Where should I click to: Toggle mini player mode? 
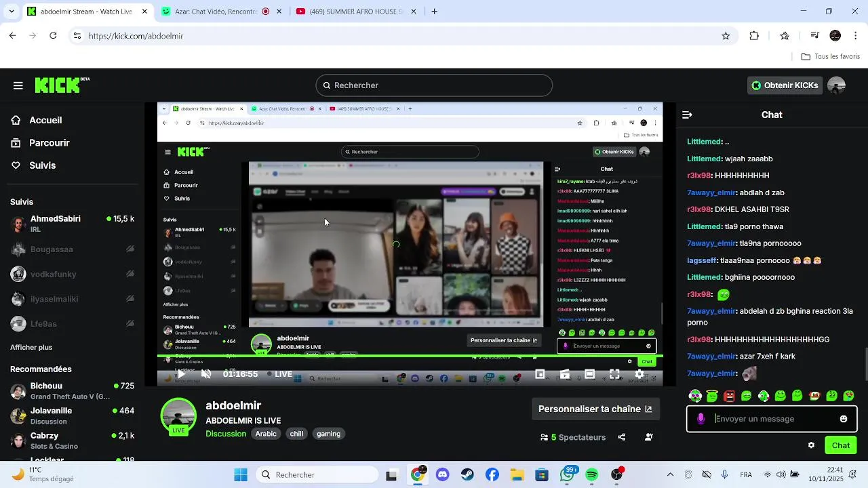point(540,374)
